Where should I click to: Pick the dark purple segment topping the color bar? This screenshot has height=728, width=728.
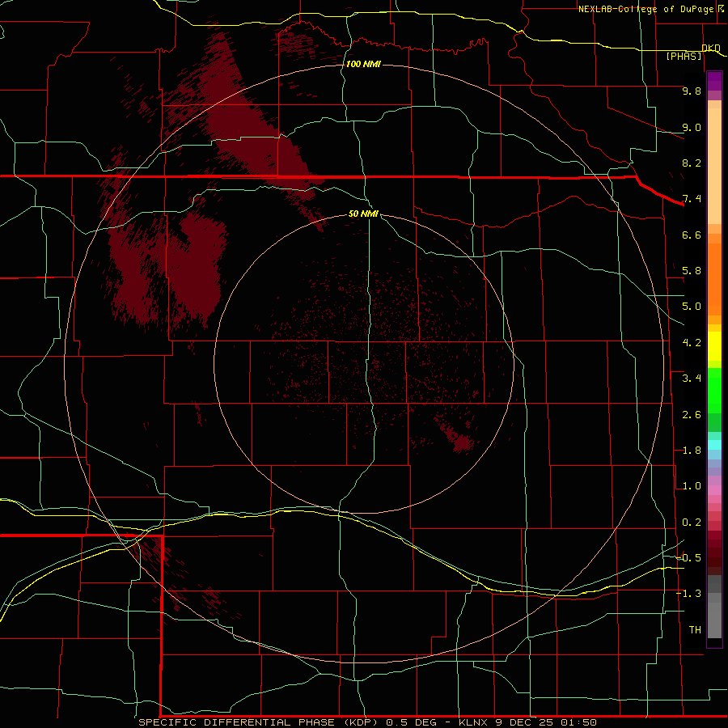tap(714, 81)
